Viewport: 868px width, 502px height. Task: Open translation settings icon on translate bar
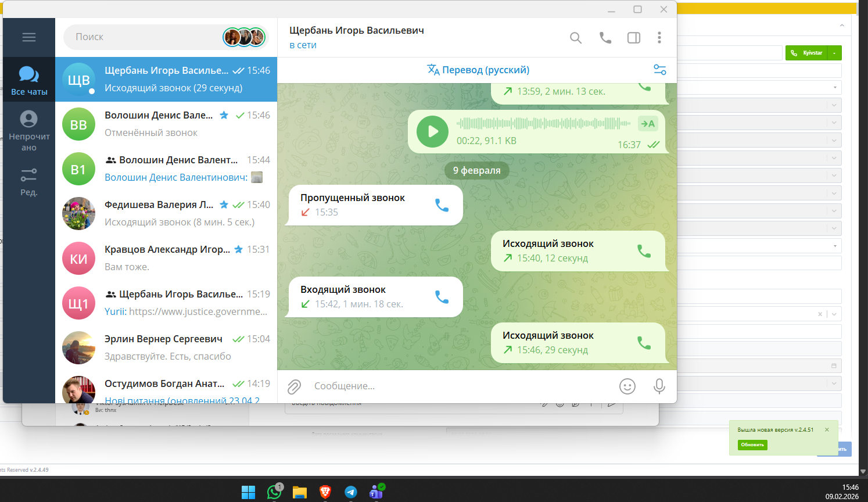point(660,70)
